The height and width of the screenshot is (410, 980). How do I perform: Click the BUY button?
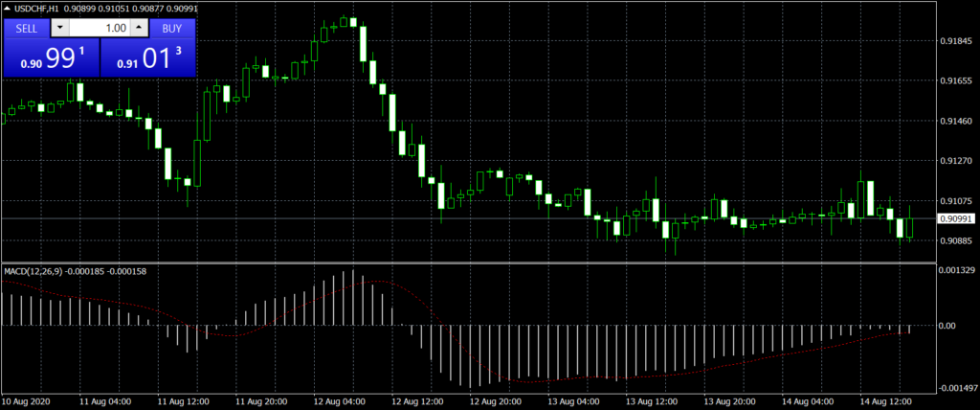(171, 28)
